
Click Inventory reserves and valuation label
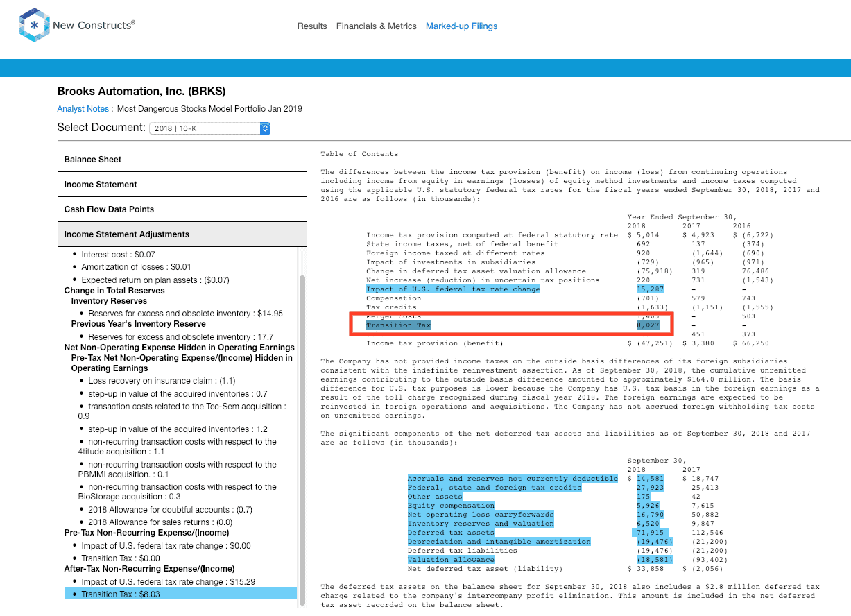click(x=481, y=524)
